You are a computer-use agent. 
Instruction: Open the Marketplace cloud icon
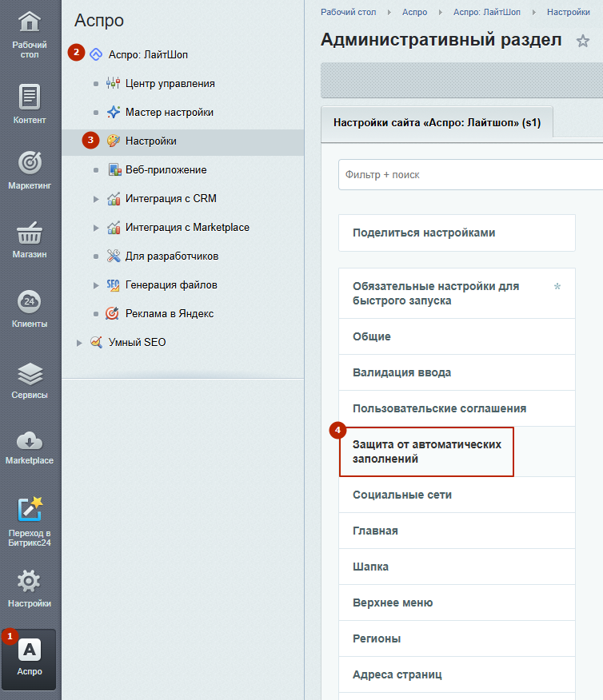(x=30, y=441)
